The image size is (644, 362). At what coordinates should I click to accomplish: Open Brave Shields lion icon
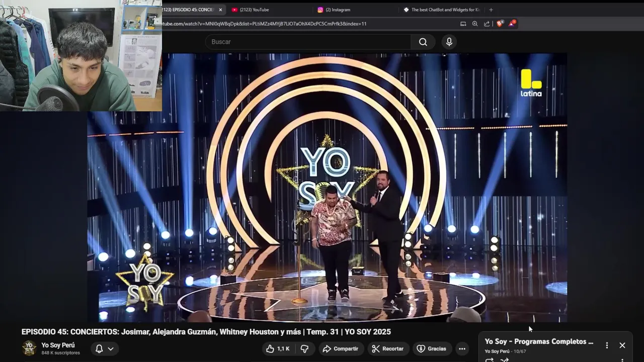[x=499, y=24]
